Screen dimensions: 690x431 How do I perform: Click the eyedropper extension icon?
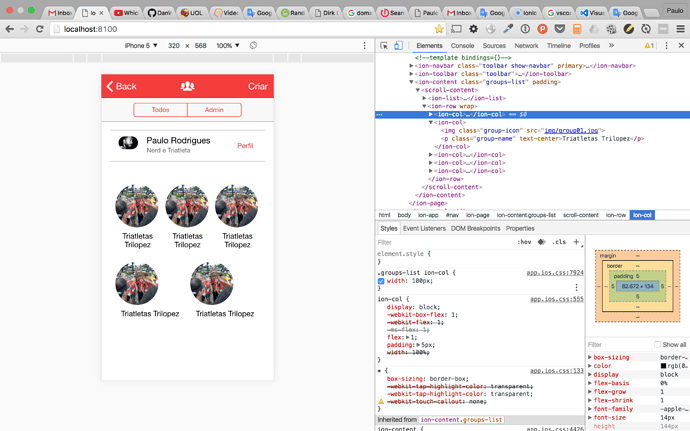click(508, 29)
